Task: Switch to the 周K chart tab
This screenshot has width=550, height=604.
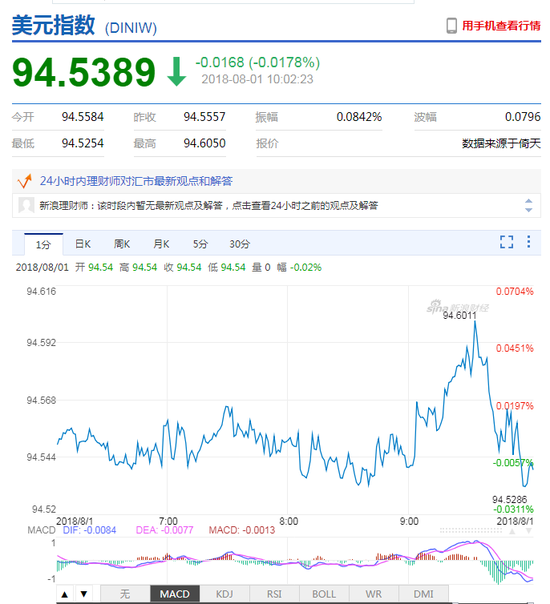Action: point(122,244)
